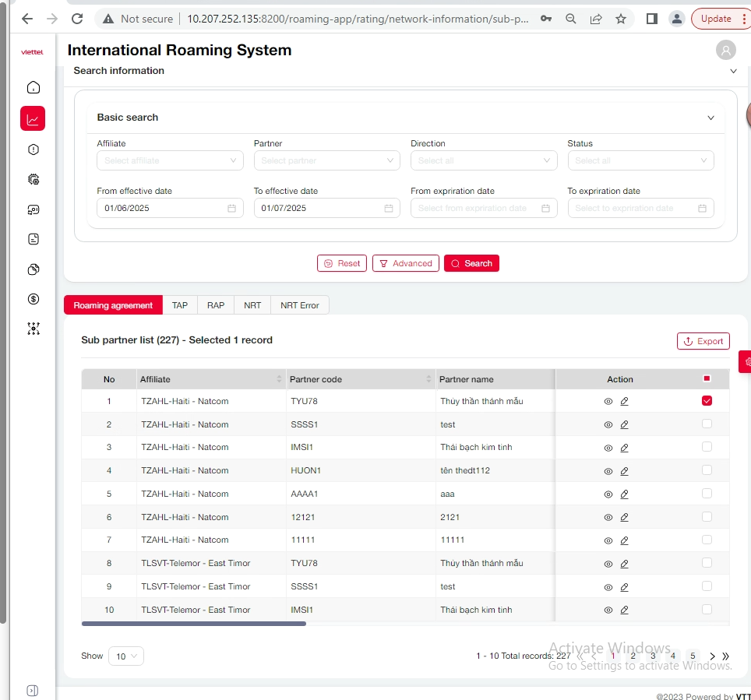751x700 pixels.
Task: Switch to the TAP tab
Action: [x=180, y=305]
